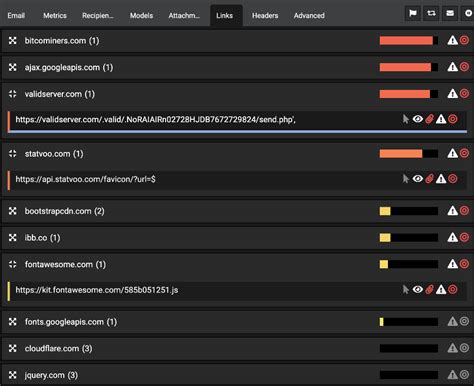Collapse the statvoo.com link group

tap(13, 154)
